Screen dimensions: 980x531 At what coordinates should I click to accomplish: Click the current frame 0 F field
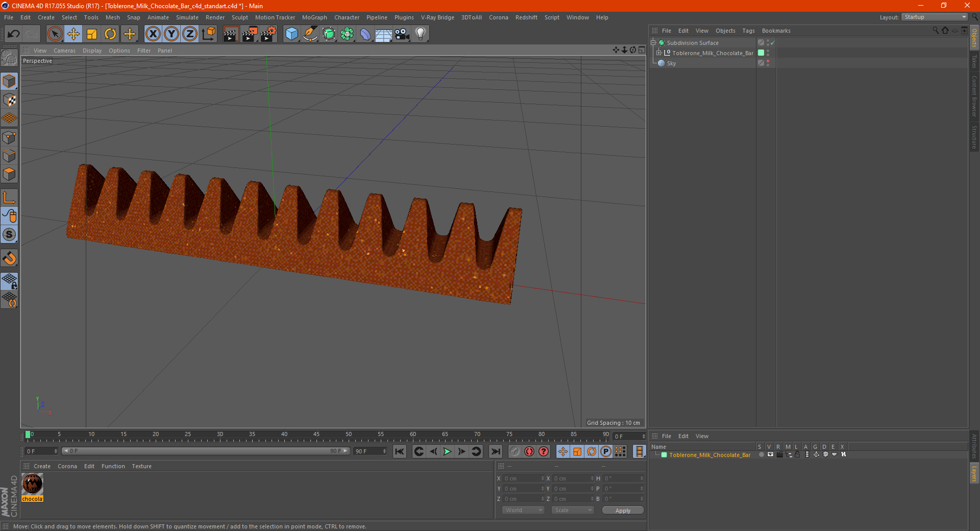pos(41,451)
